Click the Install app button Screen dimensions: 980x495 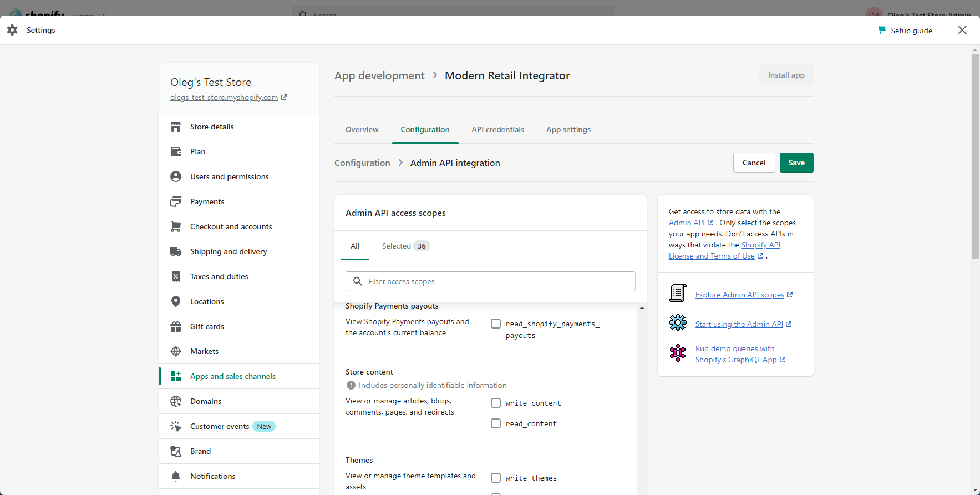[x=786, y=75]
